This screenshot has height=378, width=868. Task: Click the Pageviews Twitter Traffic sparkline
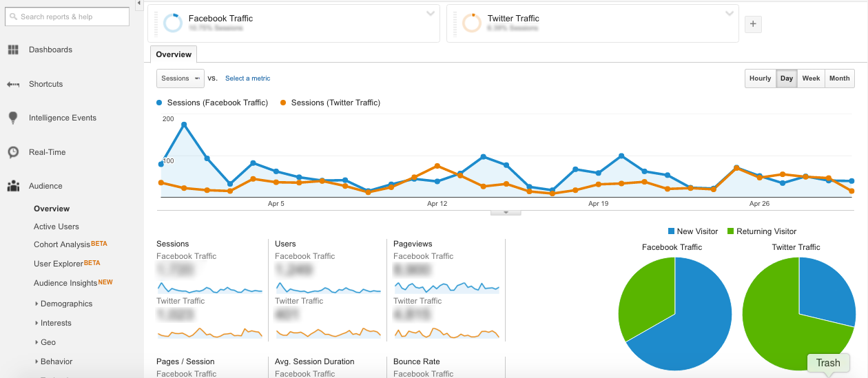(446, 333)
